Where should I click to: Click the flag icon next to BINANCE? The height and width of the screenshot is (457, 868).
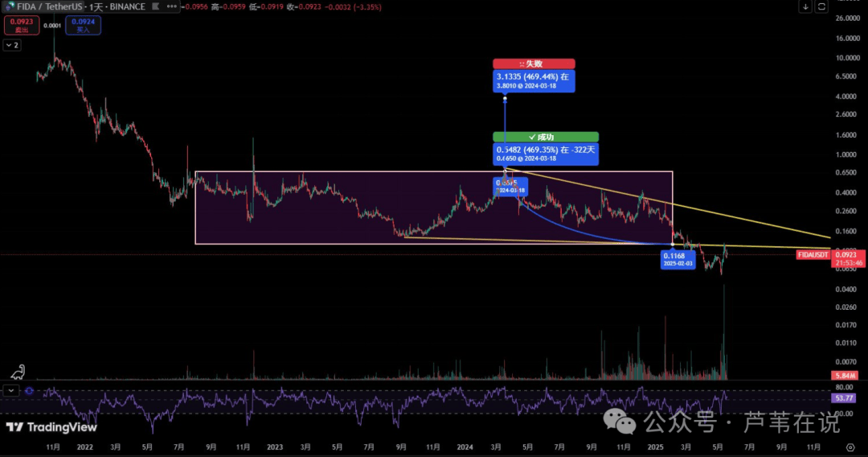click(x=156, y=6)
